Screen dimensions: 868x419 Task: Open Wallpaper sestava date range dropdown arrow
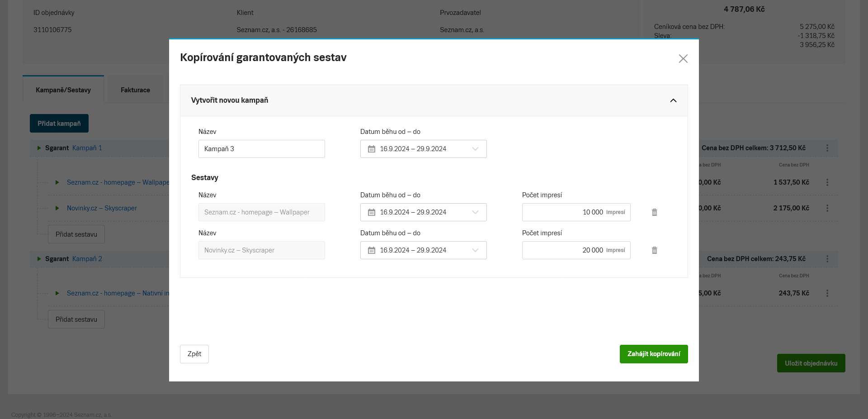tap(475, 212)
